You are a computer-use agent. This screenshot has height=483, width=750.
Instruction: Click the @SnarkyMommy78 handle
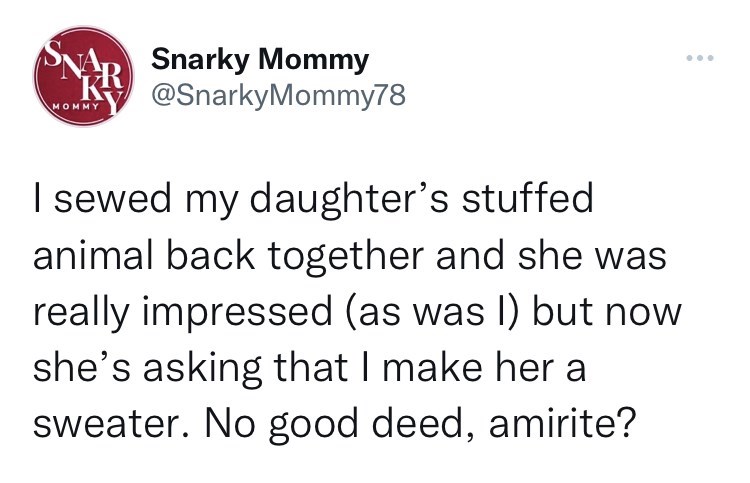(278, 97)
